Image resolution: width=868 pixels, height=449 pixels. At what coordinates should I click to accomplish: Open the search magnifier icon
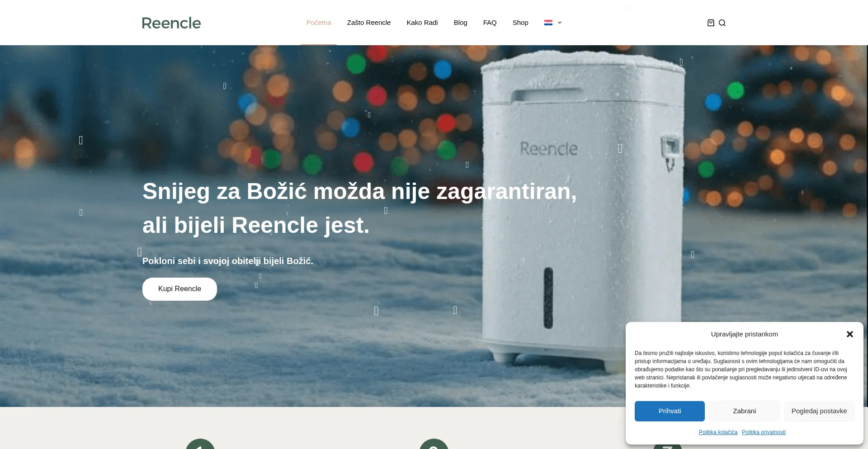tap(722, 23)
